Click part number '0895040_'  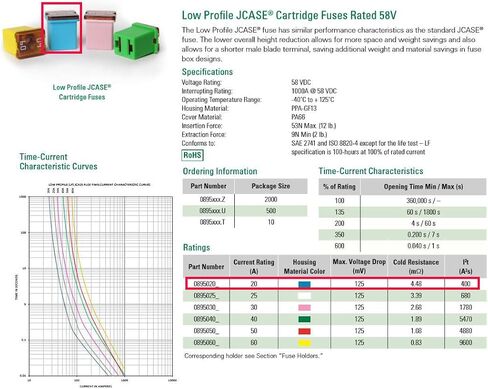(206, 319)
